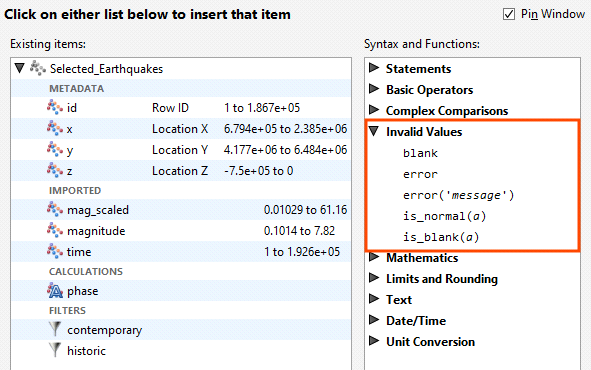Click the phase text calculation icon
591x370 pixels.
point(55,290)
